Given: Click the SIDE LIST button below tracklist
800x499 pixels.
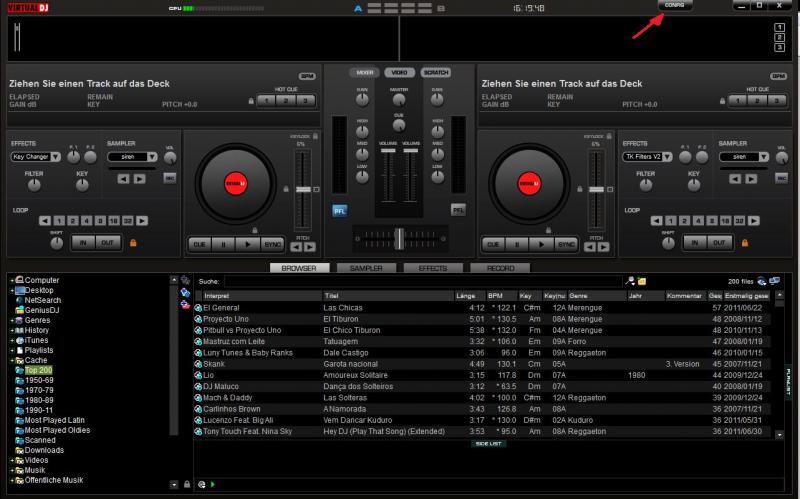Looking at the screenshot, I should [x=488, y=444].
